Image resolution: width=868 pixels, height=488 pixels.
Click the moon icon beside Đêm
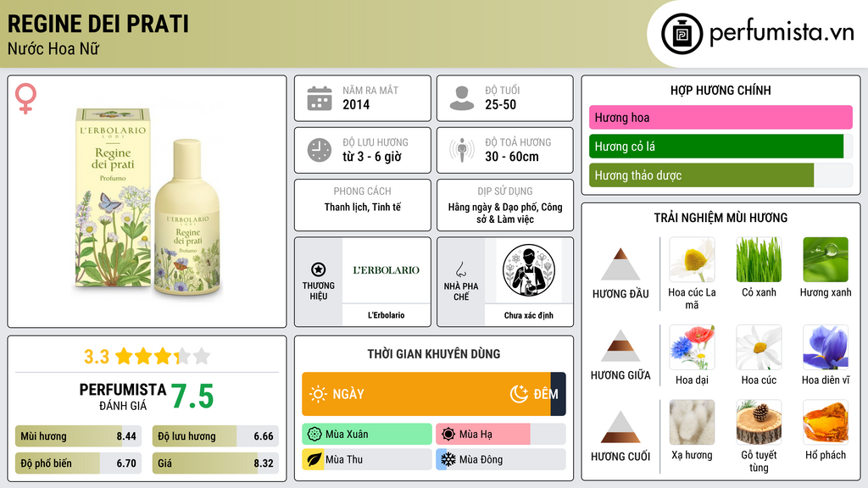point(519,394)
